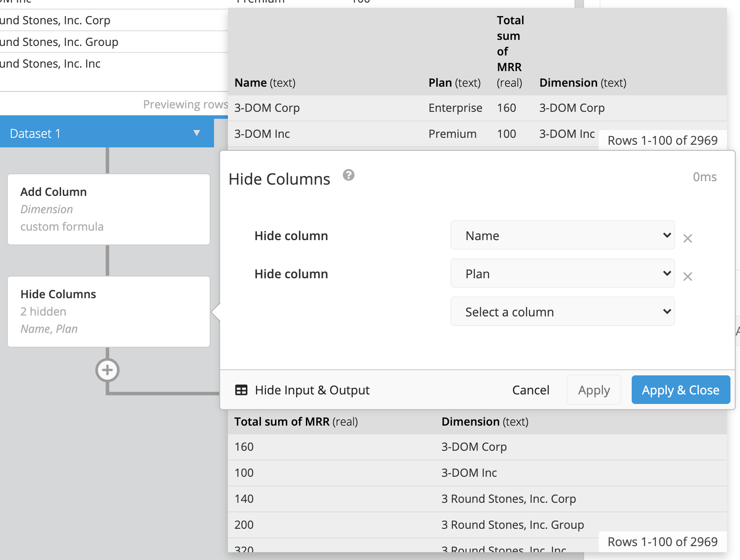
Task: Click the 200 value in output table
Action: click(x=244, y=525)
